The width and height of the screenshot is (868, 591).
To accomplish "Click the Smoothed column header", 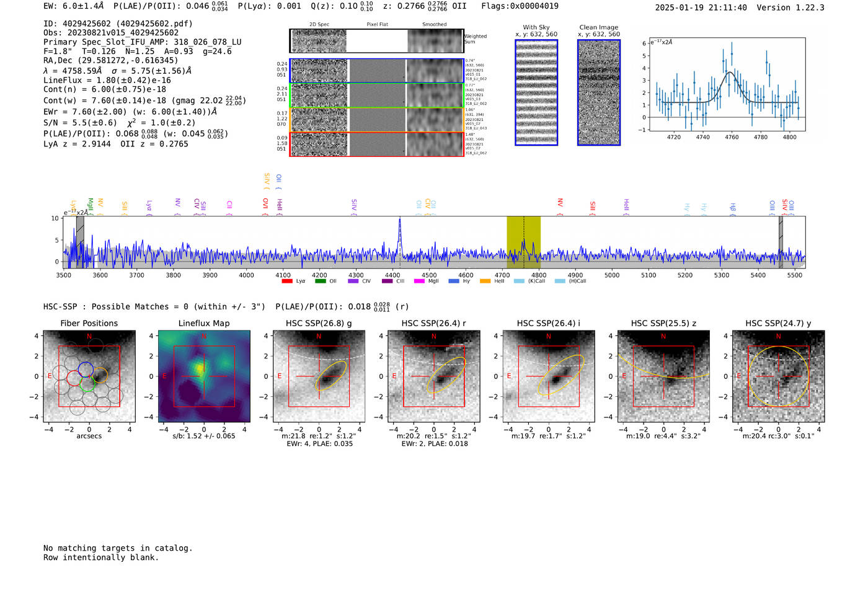I will click(x=435, y=24).
